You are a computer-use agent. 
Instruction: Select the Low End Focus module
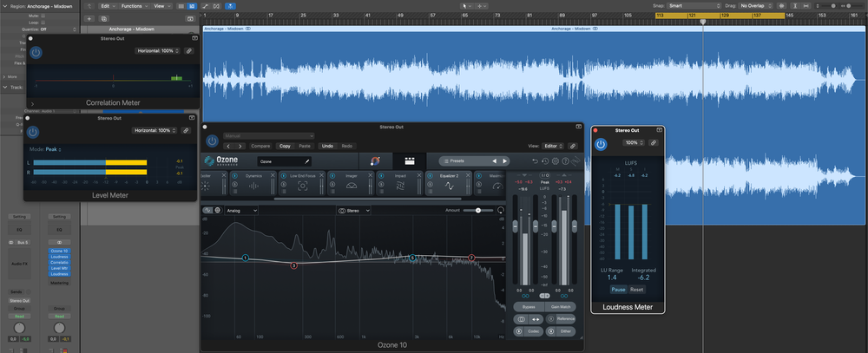click(x=302, y=183)
